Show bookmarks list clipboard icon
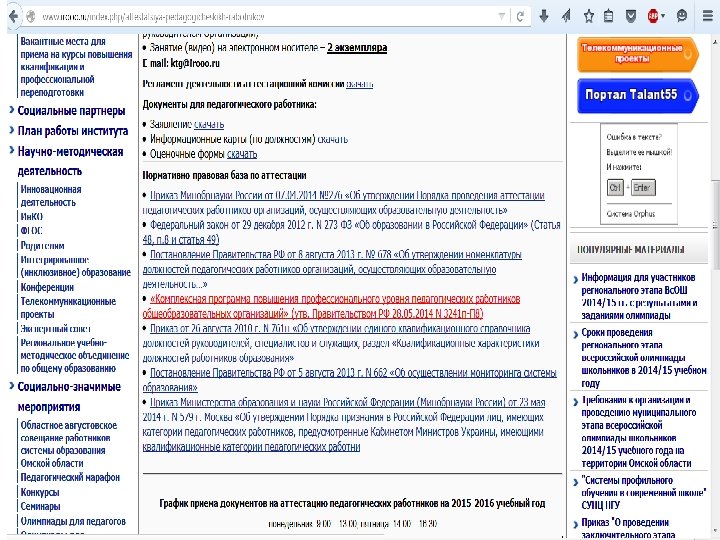 pos(608,17)
